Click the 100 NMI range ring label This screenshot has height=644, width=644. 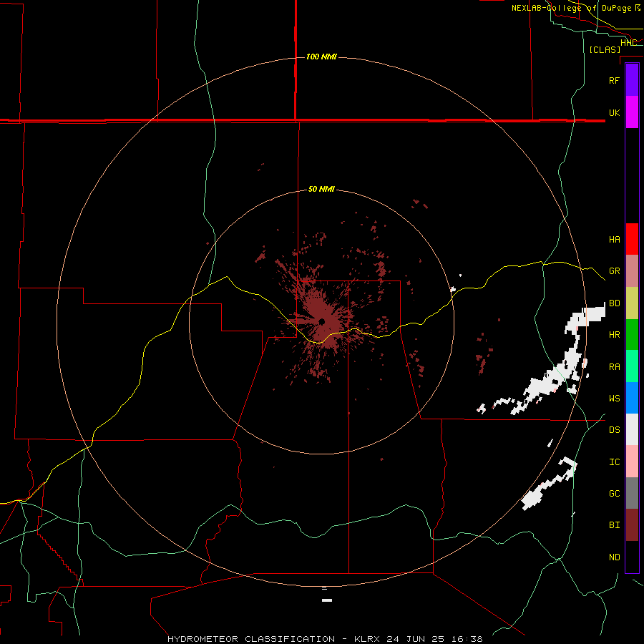(321, 57)
